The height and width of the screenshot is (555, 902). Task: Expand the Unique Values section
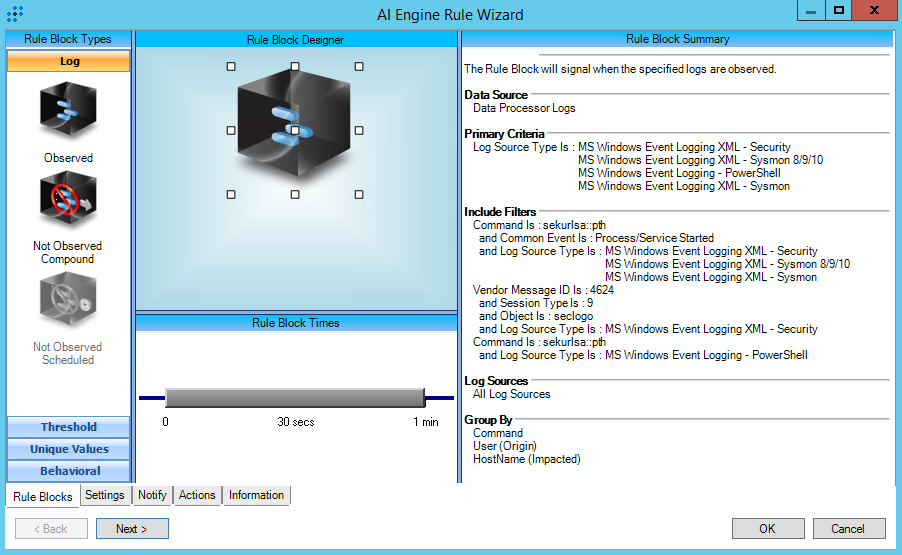pyautogui.click(x=69, y=449)
